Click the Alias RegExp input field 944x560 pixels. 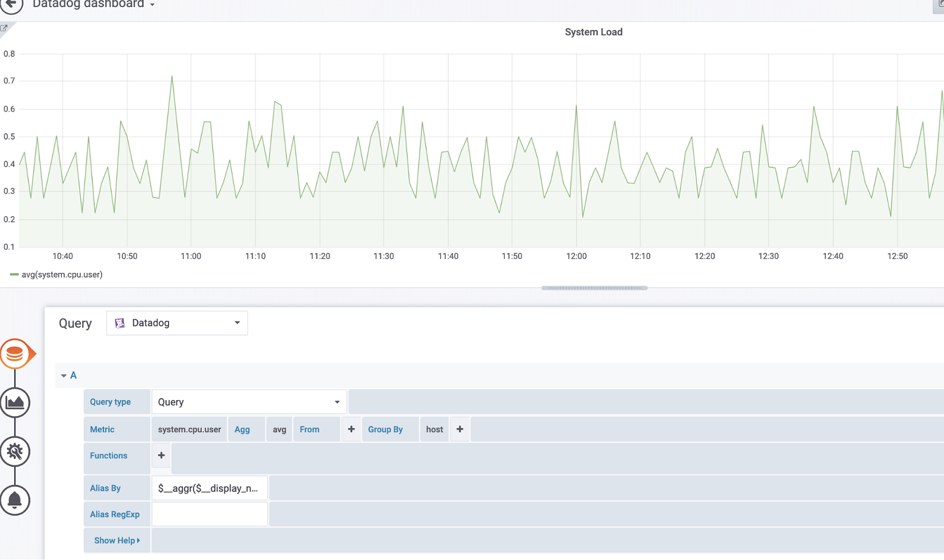209,513
